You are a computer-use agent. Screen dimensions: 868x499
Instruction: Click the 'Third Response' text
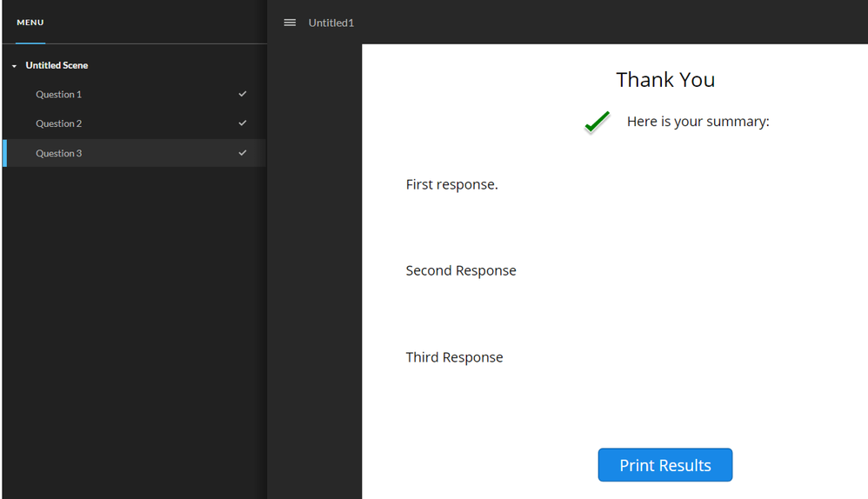pos(454,357)
